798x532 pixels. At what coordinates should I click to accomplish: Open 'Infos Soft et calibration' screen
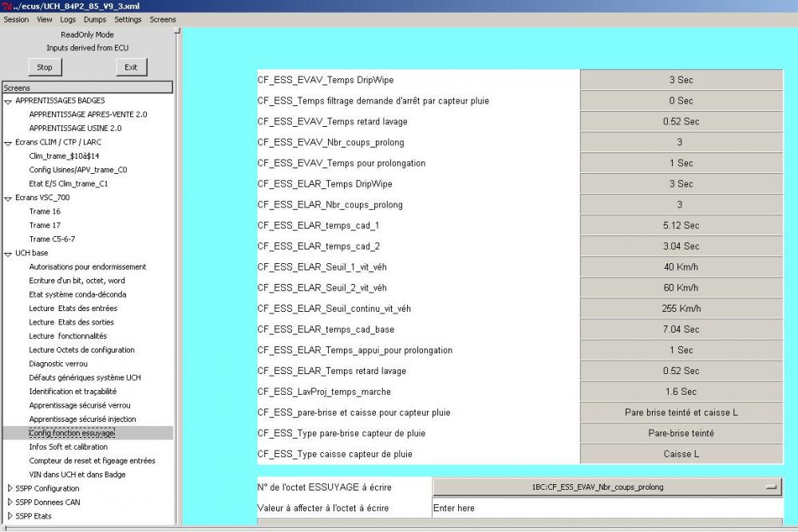(x=68, y=447)
